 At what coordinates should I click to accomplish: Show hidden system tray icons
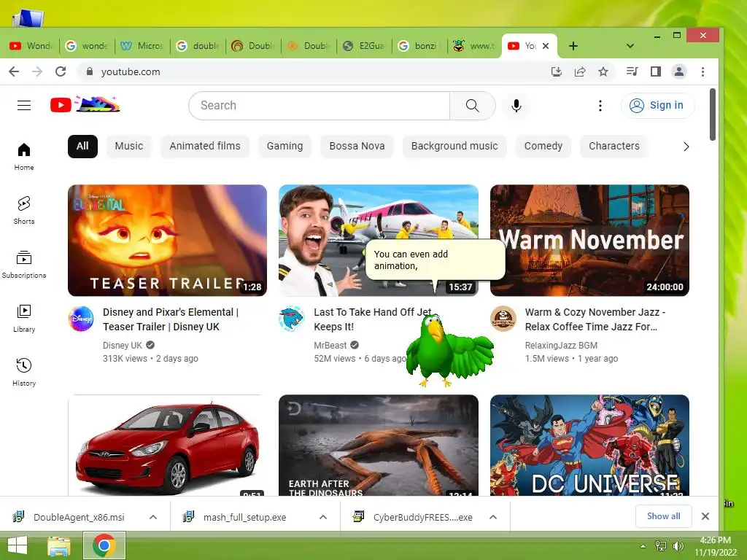pos(643,546)
